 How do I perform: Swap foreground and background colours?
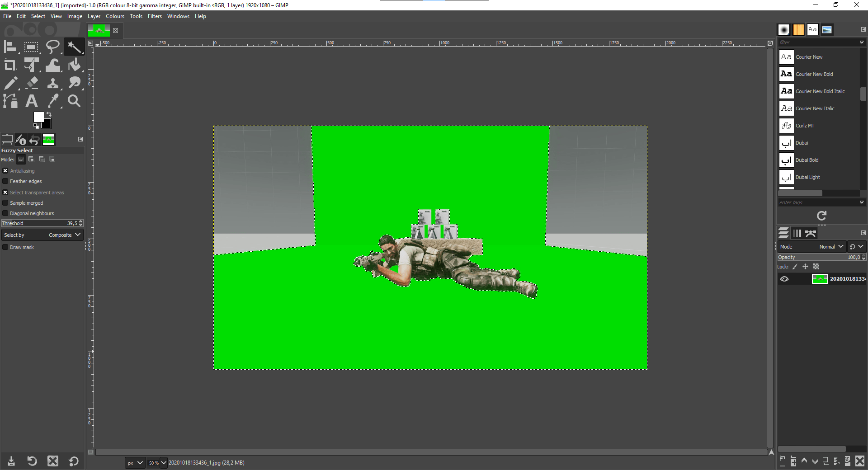(x=49, y=114)
